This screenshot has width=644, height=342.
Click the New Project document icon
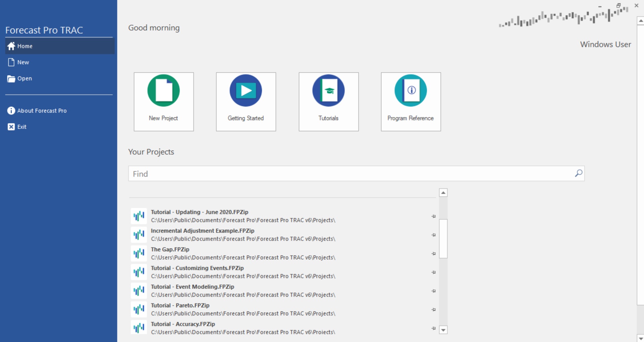tap(163, 90)
